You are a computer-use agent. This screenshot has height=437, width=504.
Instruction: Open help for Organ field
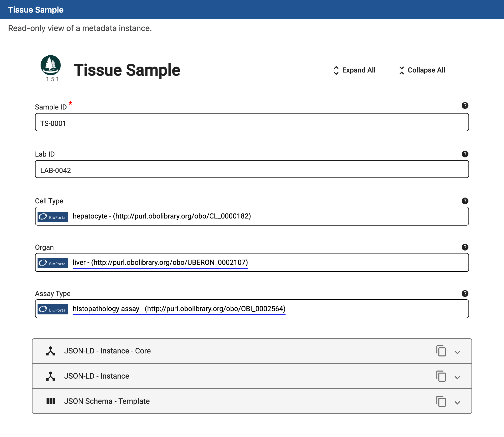[465, 247]
